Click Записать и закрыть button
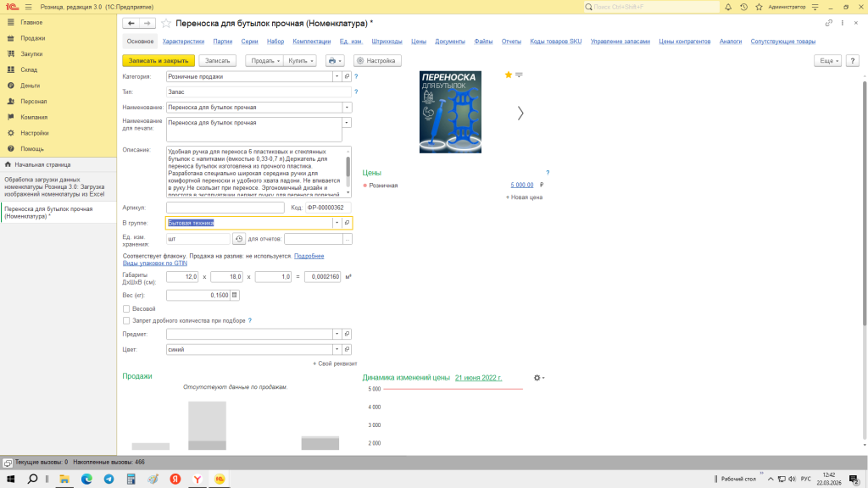Image resolution: width=868 pixels, height=488 pixels. pyautogui.click(x=159, y=61)
